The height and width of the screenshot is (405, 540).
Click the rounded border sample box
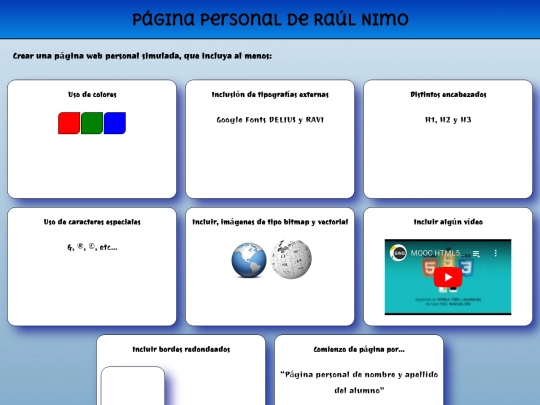[133, 386]
